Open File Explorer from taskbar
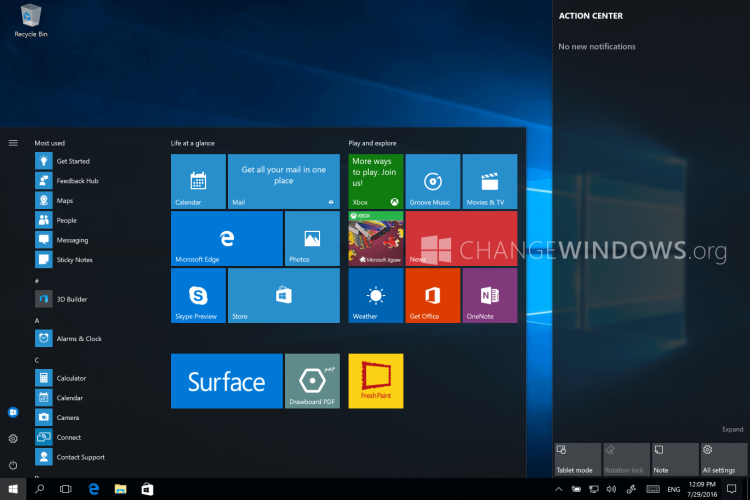 (x=121, y=489)
